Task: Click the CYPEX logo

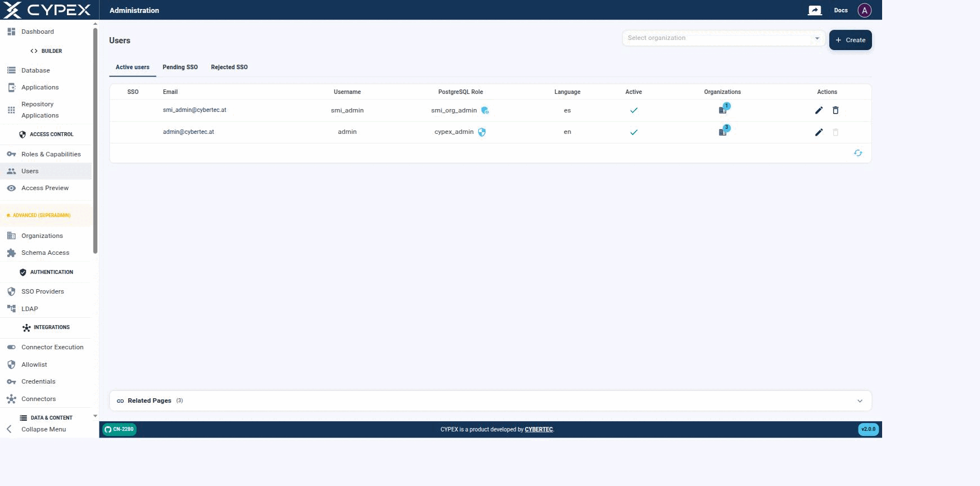Action: click(47, 10)
